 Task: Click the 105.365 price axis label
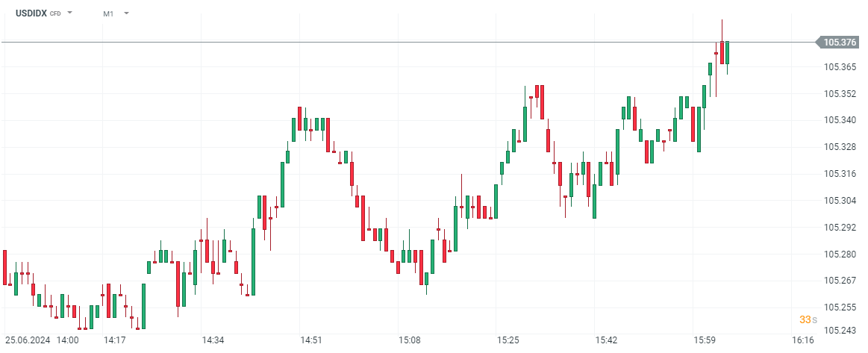[840, 67]
